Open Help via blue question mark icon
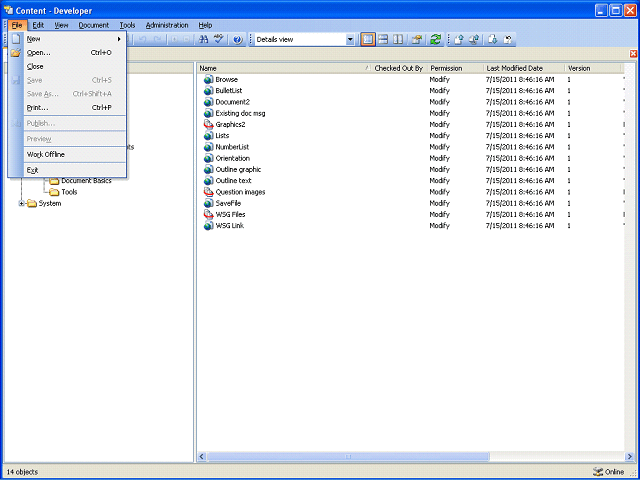 point(238,40)
